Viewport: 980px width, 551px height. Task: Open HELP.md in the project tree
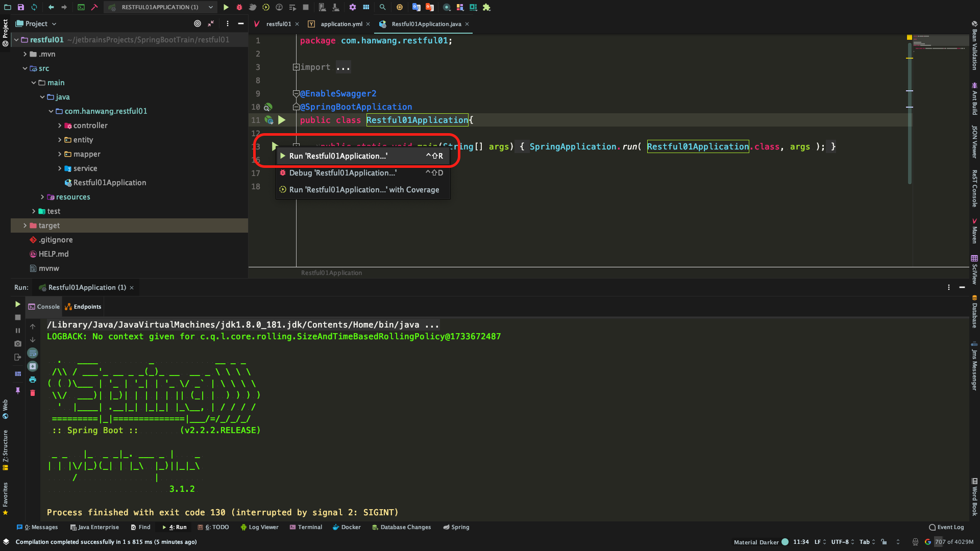click(53, 254)
